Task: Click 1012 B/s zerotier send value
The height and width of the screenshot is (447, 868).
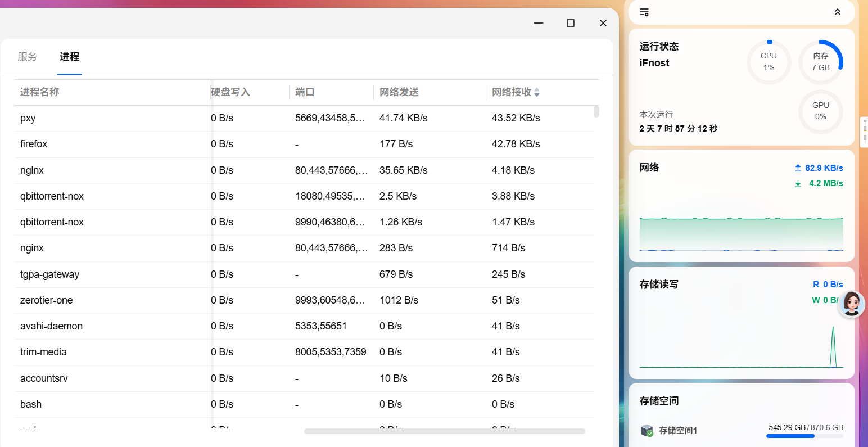Action: (x=399, y=300)
